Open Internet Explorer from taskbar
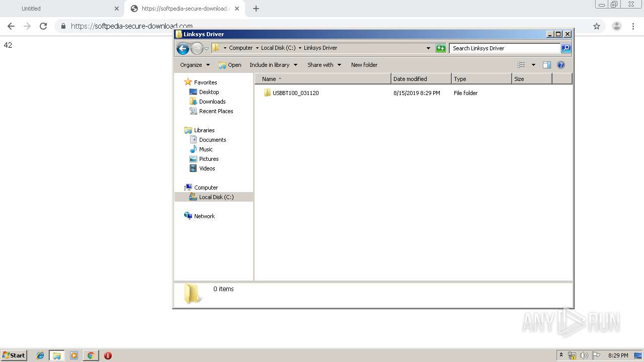This screenshot has width=644, height=362. click(x=40, y=355)
